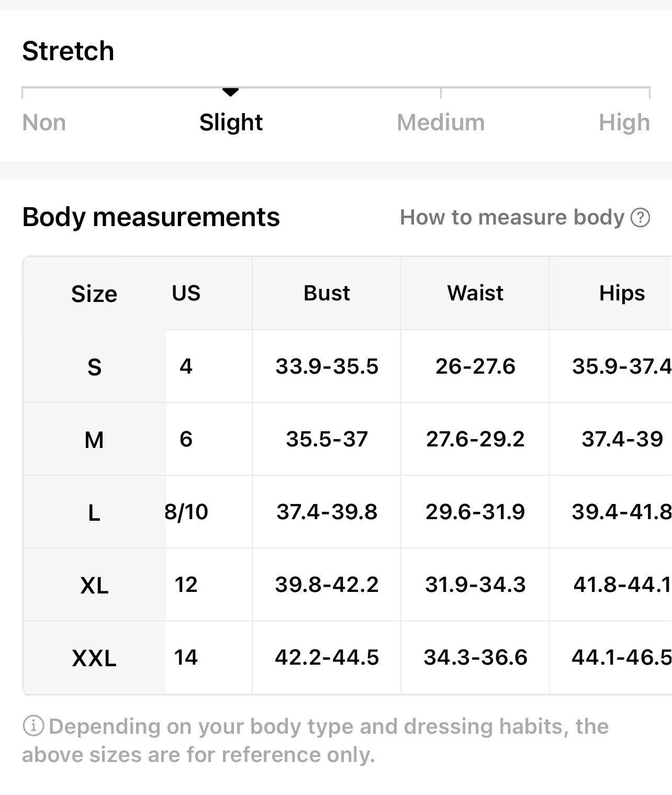Click the 8/10 US size cell

tap(186, 512)
